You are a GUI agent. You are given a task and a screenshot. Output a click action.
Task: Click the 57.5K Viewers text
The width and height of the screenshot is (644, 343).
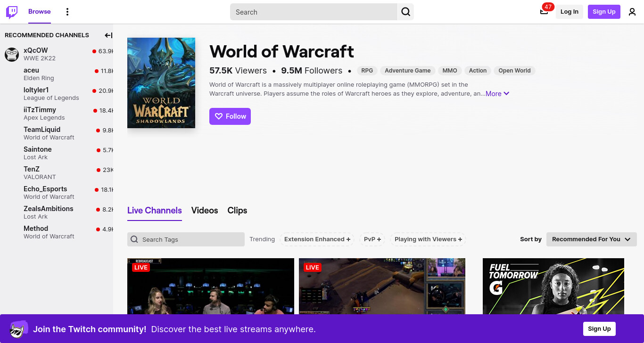238,71
